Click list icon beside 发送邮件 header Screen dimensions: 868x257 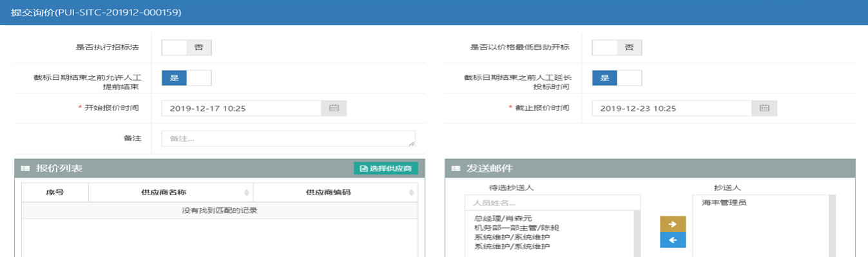pos(456,169)
